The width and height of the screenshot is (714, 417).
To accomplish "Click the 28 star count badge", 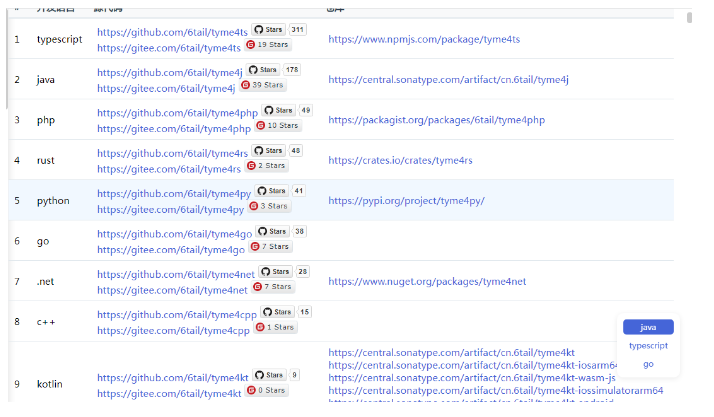I will pyautogui.click(x=303, y=271).
